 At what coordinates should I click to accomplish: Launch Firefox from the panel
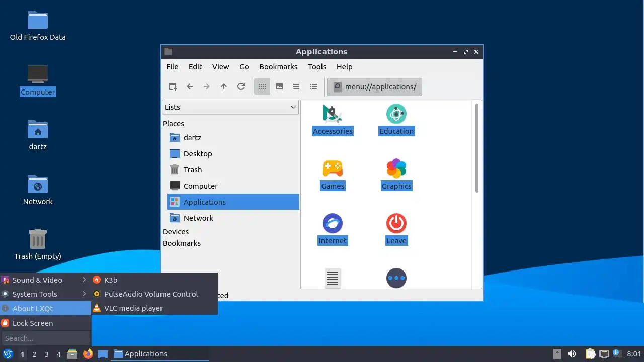88,354
